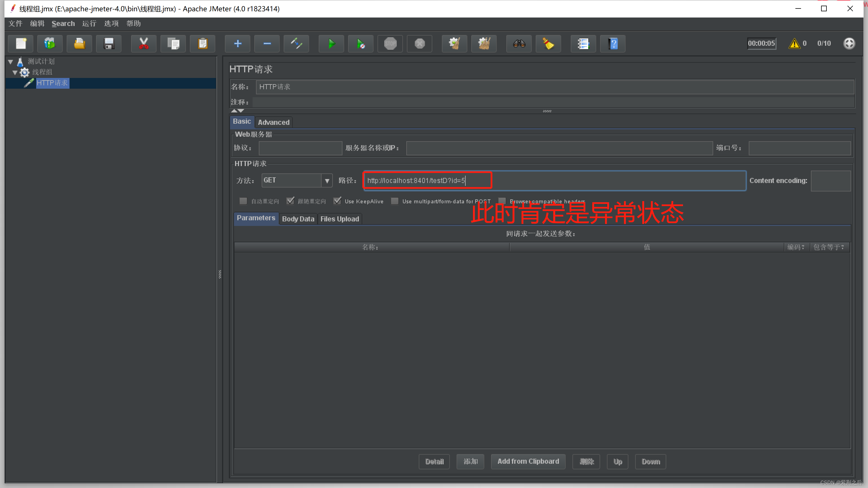The height and width of the screenshot is (488, 868).
Task: Click the Stop test execution icon
Action: pyautogui.click(x=390, y=43)
